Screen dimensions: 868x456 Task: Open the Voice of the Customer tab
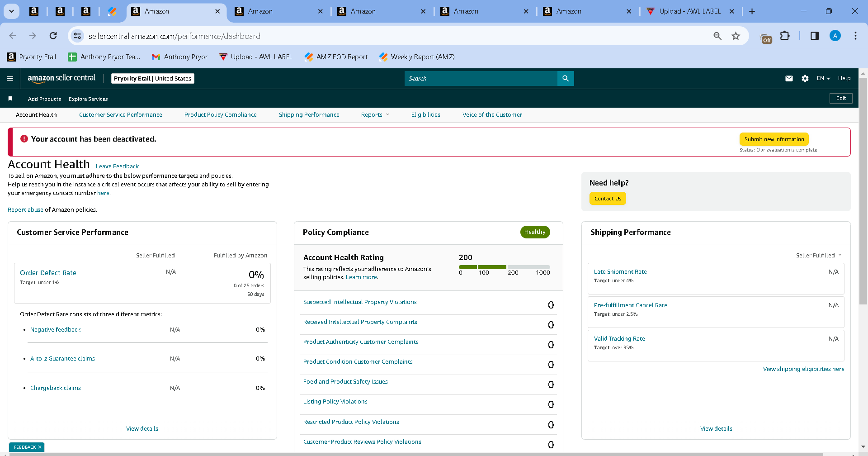pyautogui.click(x=492, y=115)
